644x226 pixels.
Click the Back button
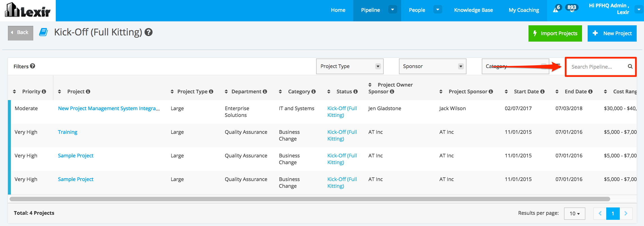coord(21,33)
